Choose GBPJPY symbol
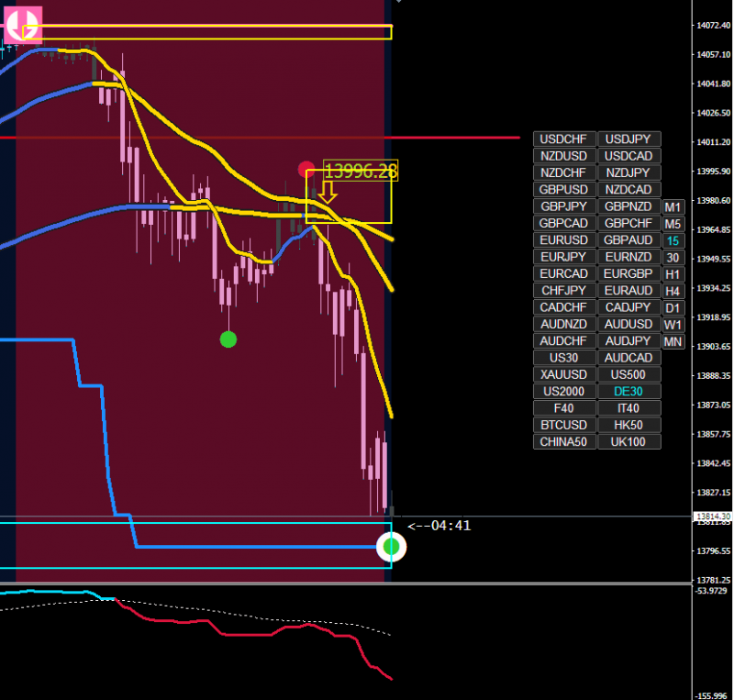Viewport: 734px width, 700px height. click(x=564, y=206)
